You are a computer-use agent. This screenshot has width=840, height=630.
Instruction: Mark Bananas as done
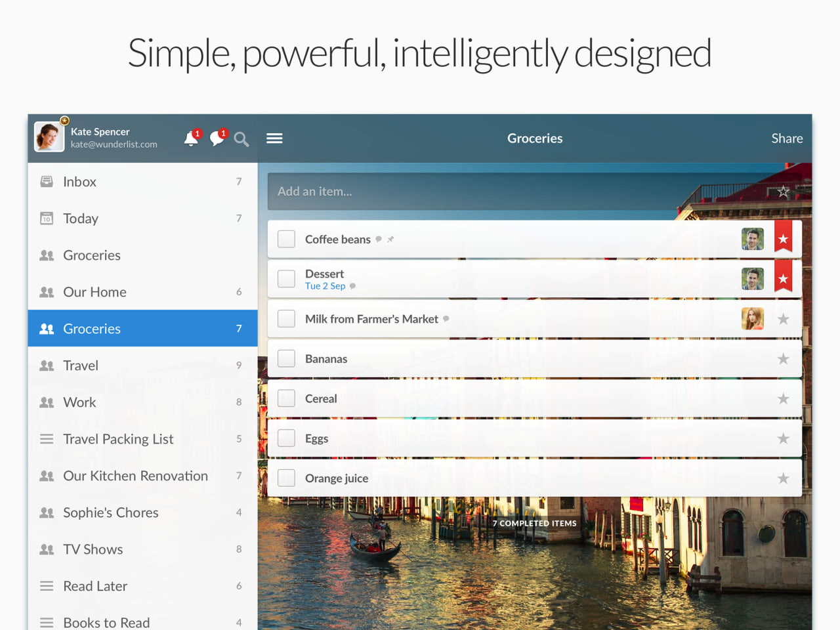286,358
